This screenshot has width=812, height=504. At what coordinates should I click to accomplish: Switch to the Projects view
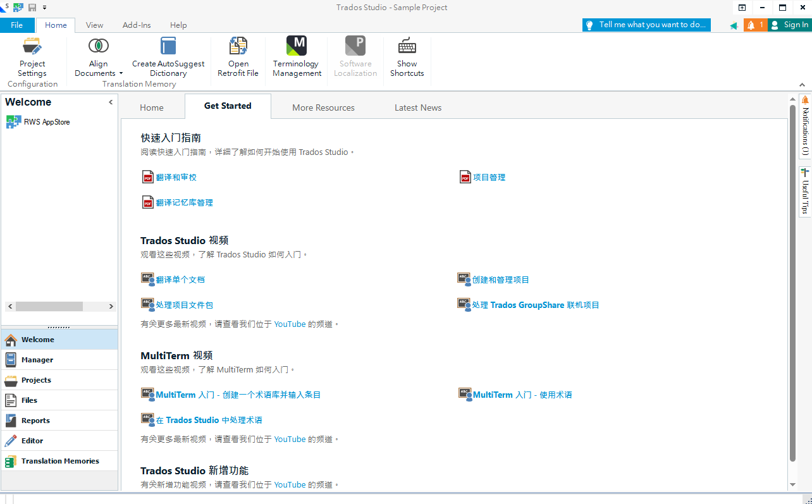(59, 380)
